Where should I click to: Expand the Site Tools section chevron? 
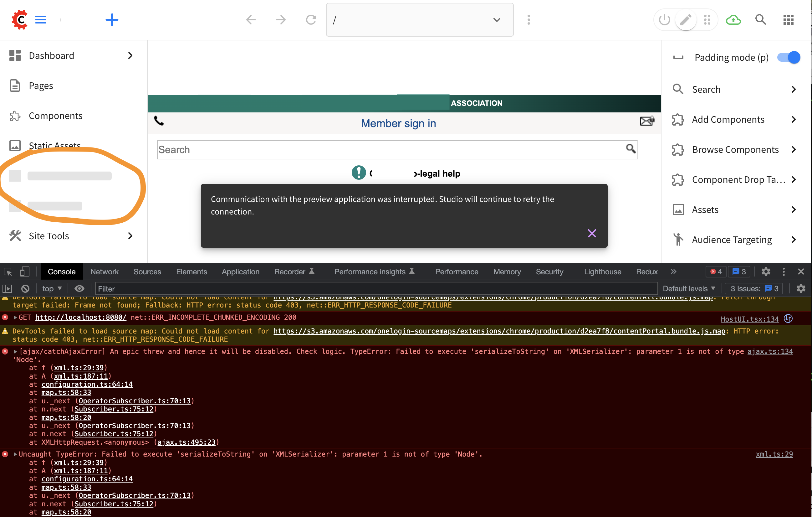point(130,236)
